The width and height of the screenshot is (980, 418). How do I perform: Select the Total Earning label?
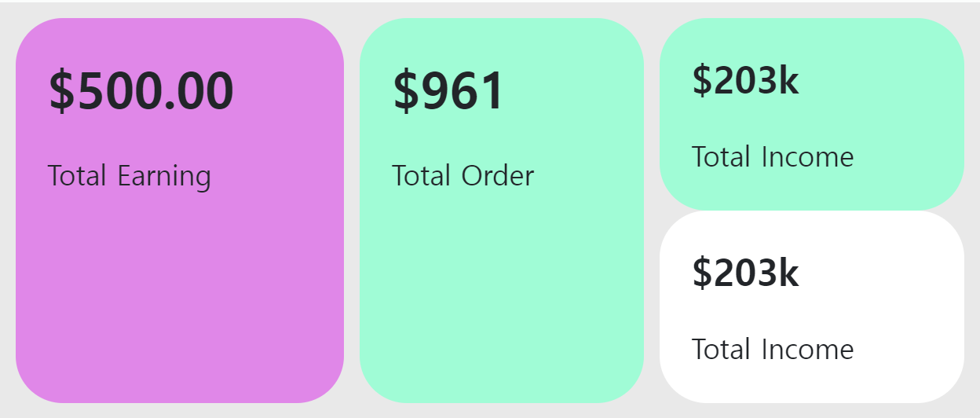pos(130,175)
